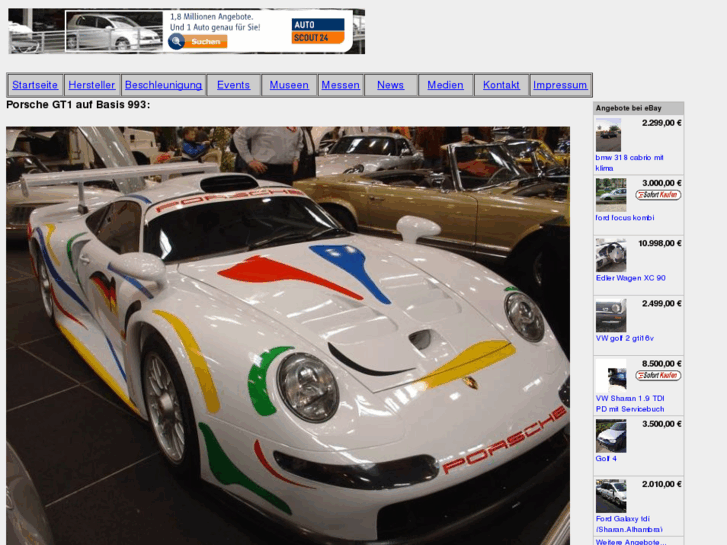Viewport: 727px width, 545px height.
Task: Open the Startseite navigation link
Action: [35, 85]
